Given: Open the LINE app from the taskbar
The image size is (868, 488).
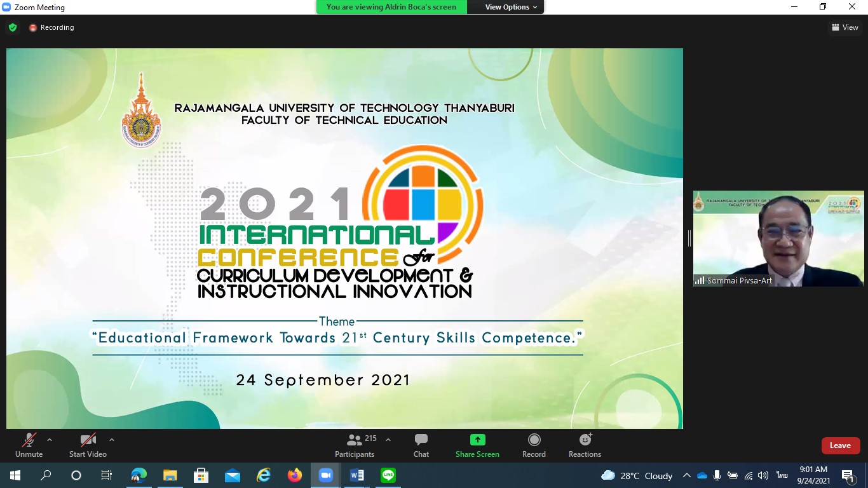Looking at the screenshot, I should click(388, 475).
